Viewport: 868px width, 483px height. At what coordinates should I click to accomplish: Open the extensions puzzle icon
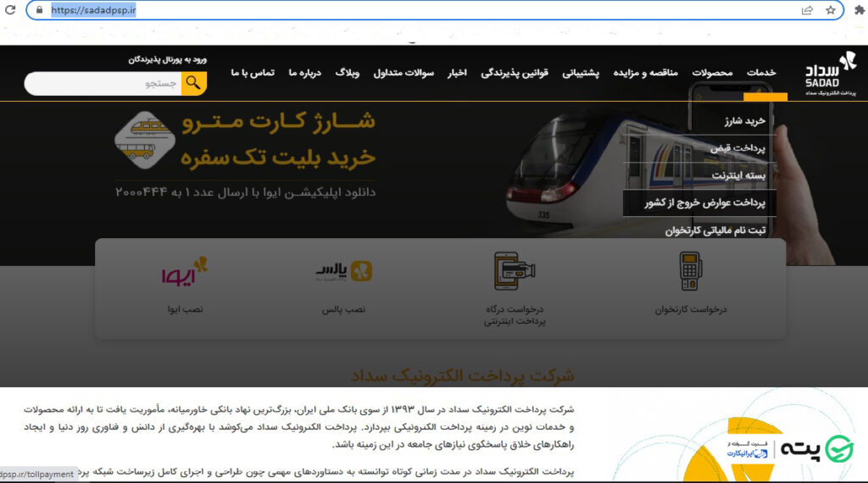(860, 10)
